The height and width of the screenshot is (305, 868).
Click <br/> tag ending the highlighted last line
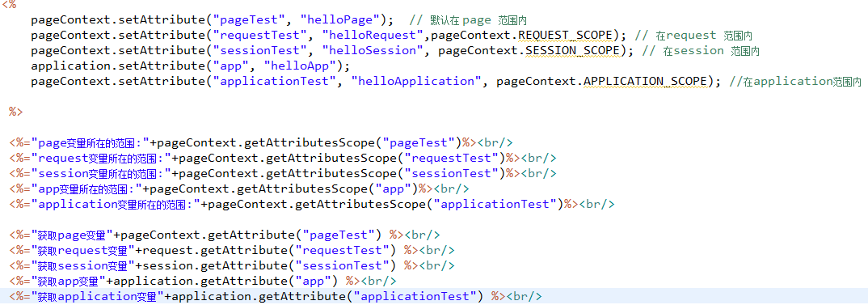(525, 296)
